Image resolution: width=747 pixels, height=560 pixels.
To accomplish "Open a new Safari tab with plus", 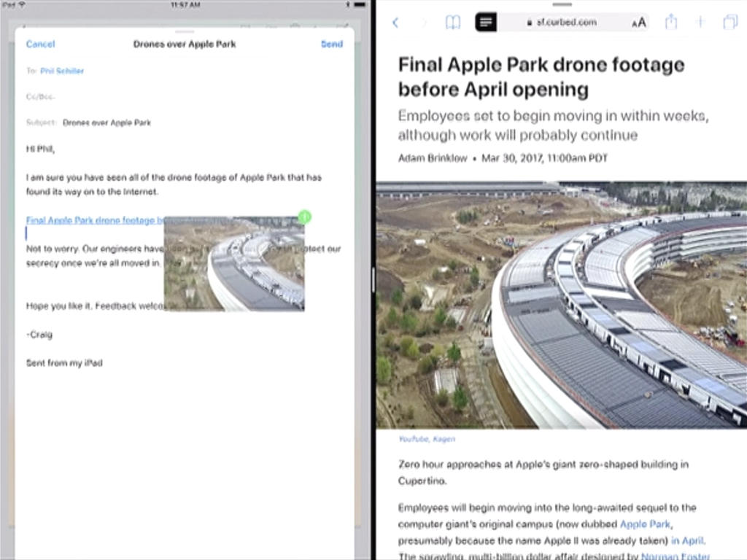I will click(x=700, y=22).
